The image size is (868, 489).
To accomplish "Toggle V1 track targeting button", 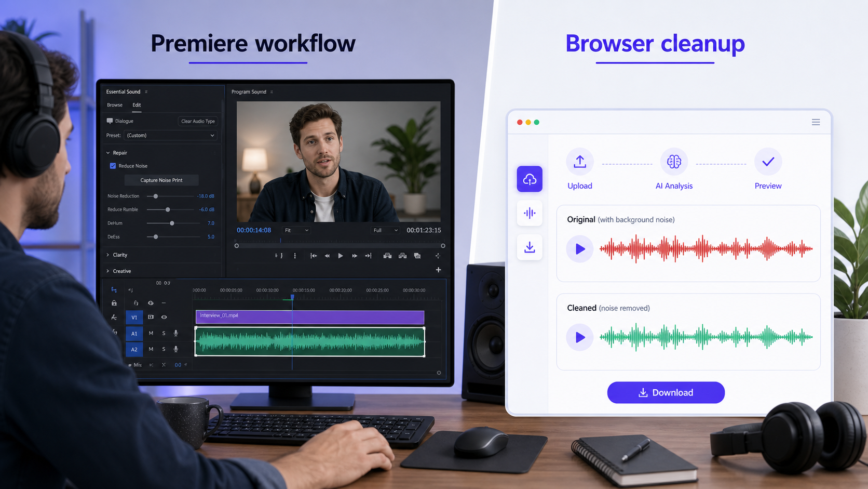I will (134, 317).
